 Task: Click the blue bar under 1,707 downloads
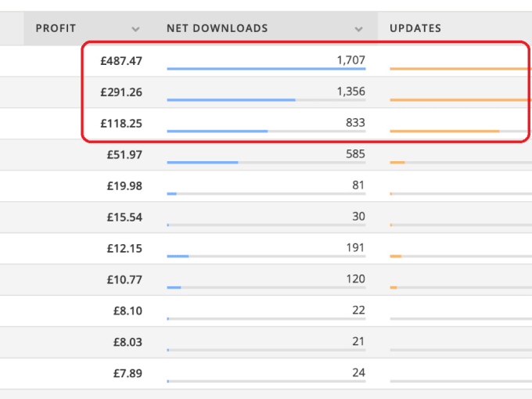tap(266, 69)
